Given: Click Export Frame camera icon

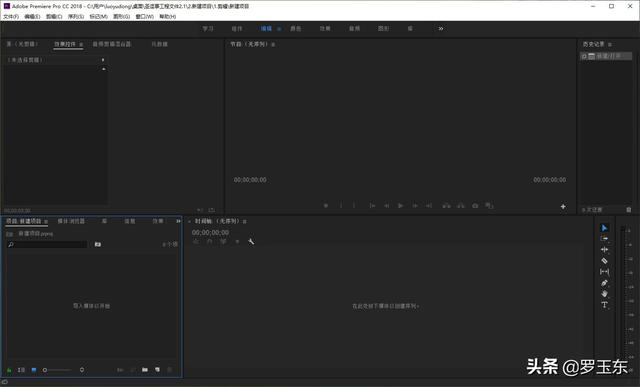Looking at the screenshot, I should click(475, 206).
